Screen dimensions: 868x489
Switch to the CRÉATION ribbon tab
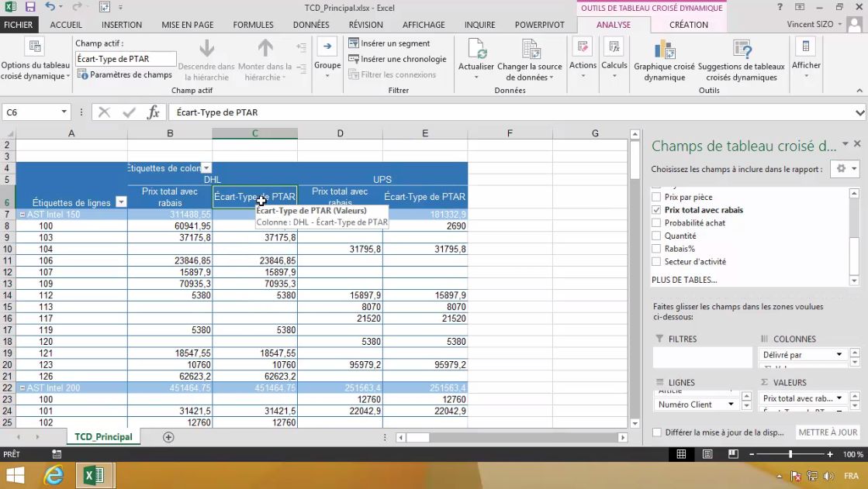688,25
